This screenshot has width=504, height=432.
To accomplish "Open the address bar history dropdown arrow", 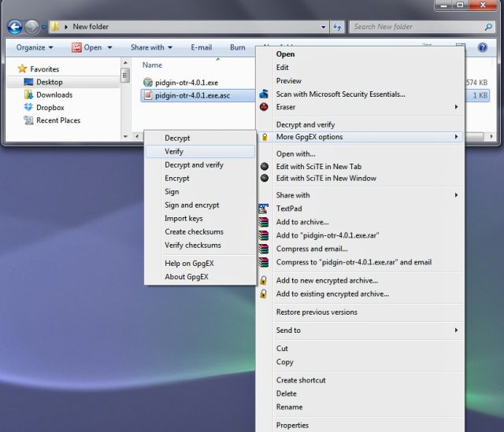I will point(324,27).
